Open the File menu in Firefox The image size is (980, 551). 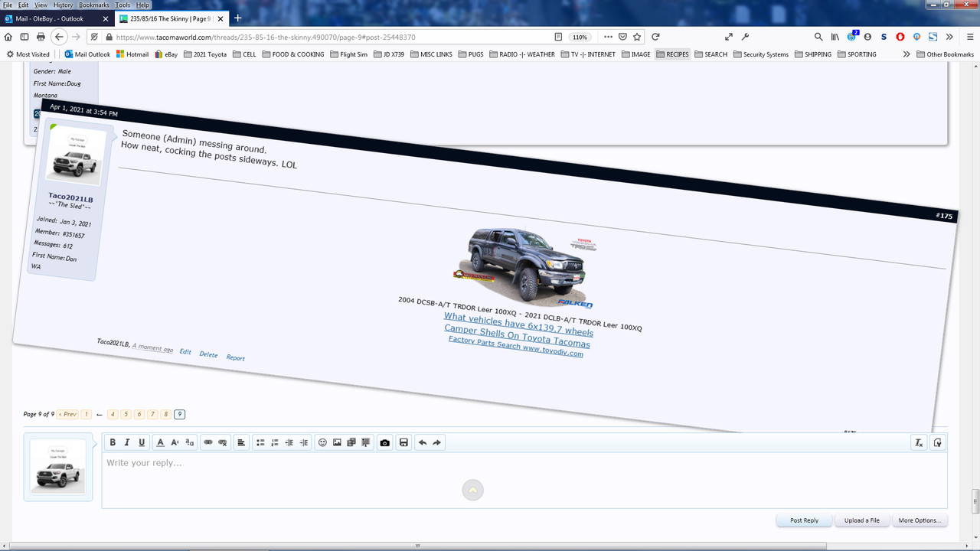pyautogui.click(x=8, y=5)
